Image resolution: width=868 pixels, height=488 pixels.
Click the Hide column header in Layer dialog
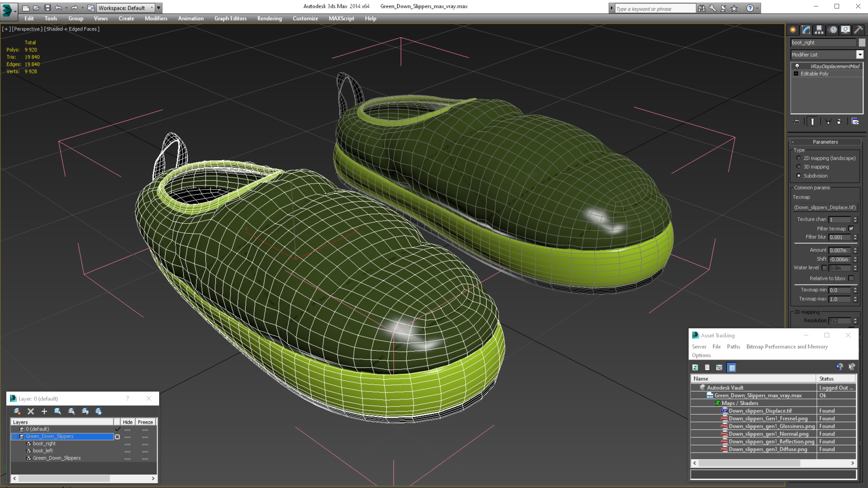[x=128, y=422]
